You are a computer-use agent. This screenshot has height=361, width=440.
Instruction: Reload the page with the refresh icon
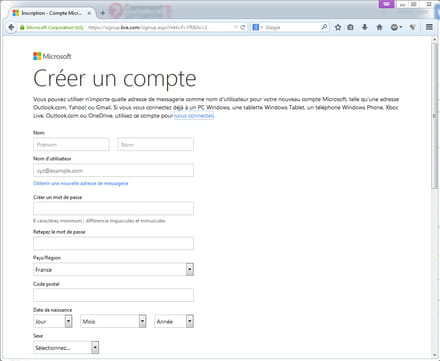point(243,27)
